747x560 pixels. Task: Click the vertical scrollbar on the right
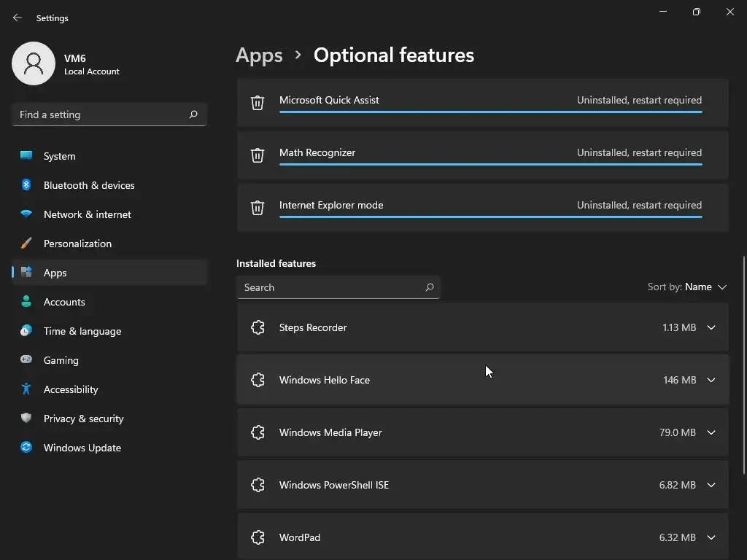coord(744,365)
